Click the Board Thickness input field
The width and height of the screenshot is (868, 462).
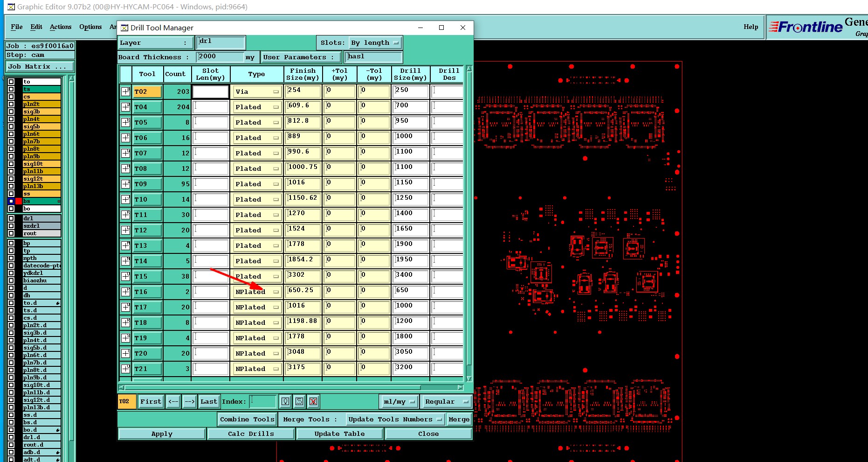(x=220, y=57)
